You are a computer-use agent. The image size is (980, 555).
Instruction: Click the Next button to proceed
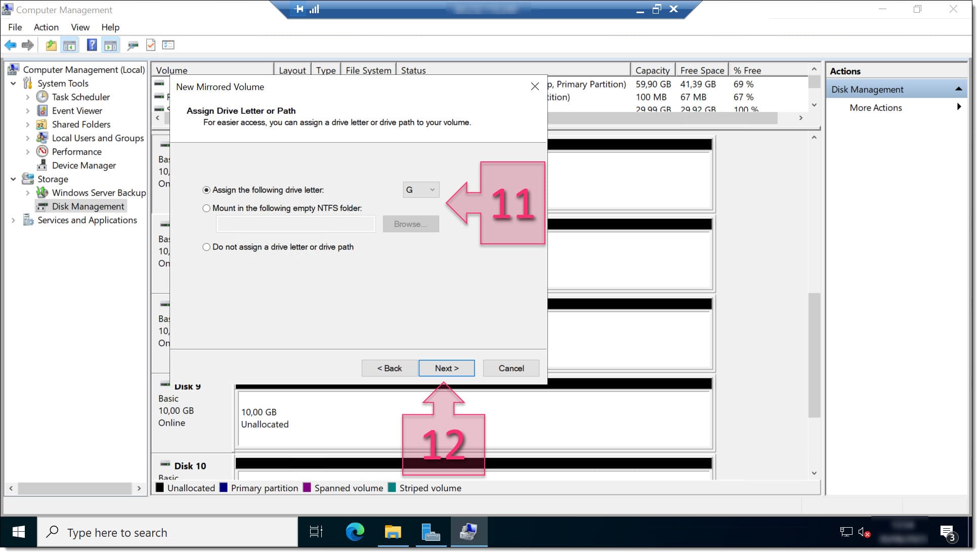click(446, 368)
